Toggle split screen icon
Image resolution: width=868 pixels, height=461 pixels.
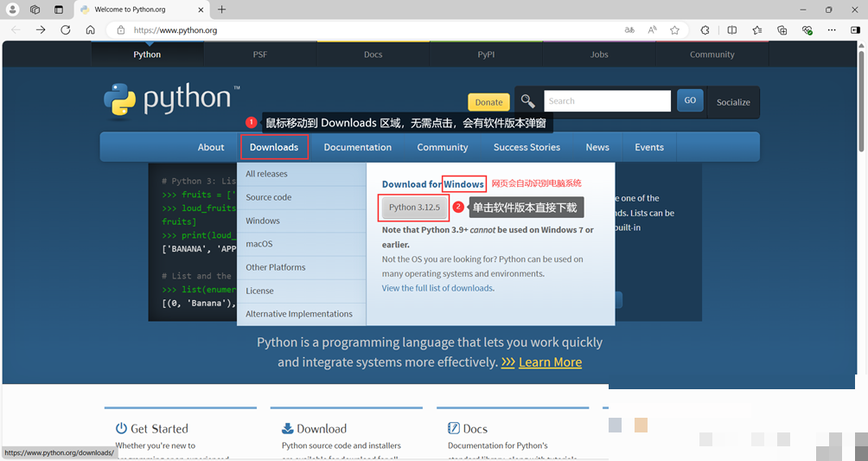pos(731,30)
